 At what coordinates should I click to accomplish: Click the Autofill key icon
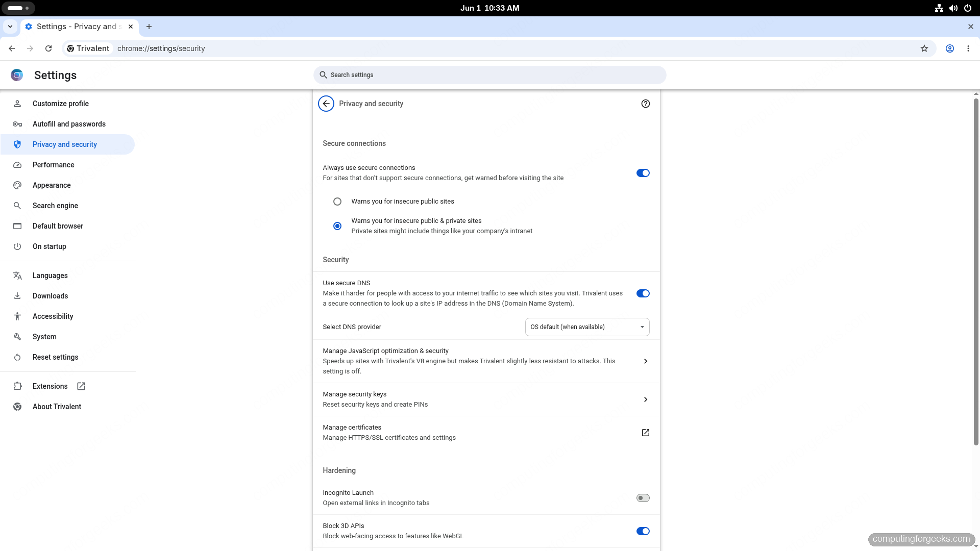(x=17, y=124)
